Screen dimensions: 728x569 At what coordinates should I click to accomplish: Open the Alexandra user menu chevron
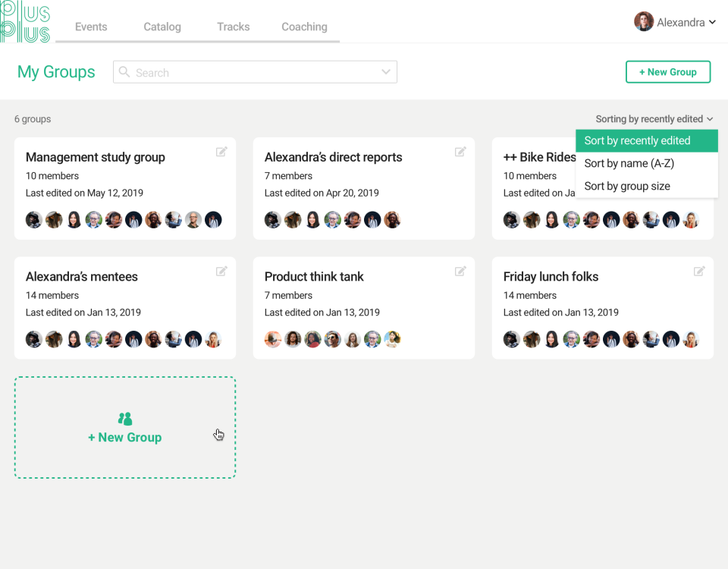point(712,22)
